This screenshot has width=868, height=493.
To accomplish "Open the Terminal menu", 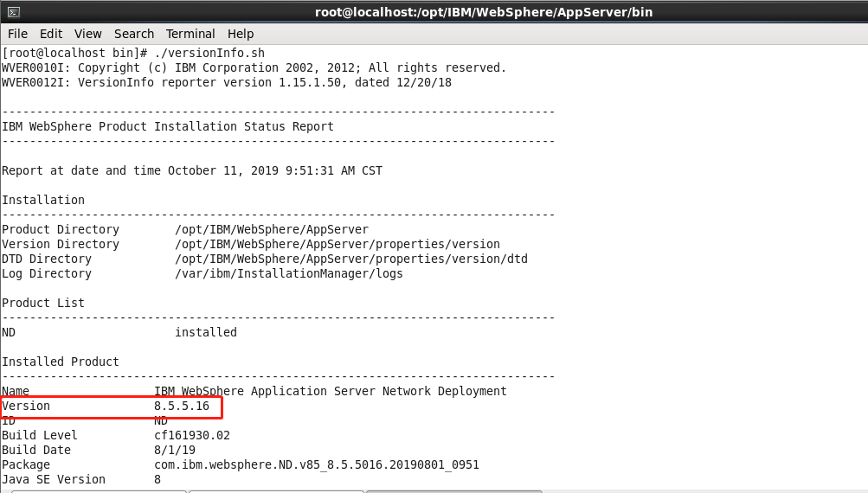I will 190,34.
